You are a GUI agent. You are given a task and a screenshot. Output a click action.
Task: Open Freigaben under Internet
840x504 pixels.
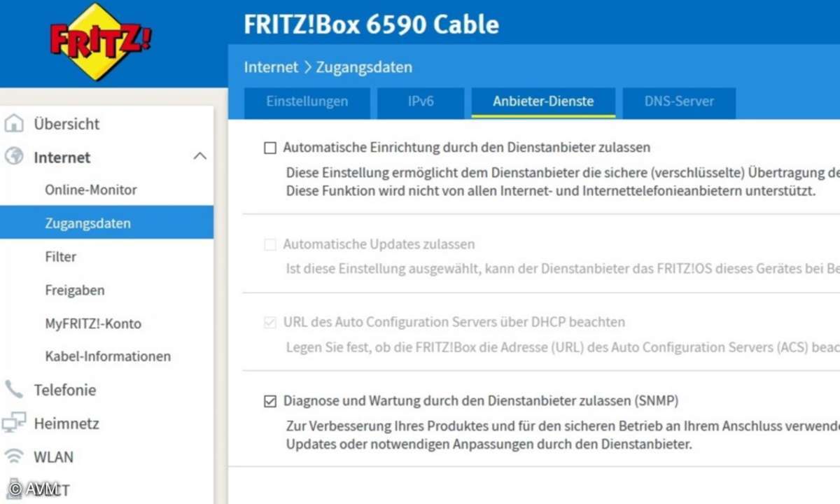coord(75,290)
